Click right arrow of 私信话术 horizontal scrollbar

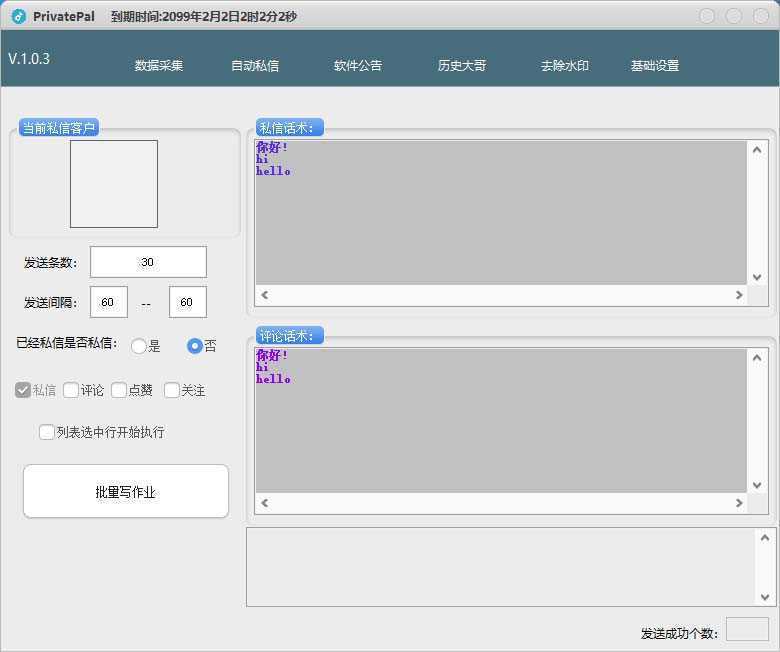tap(739, 295)
